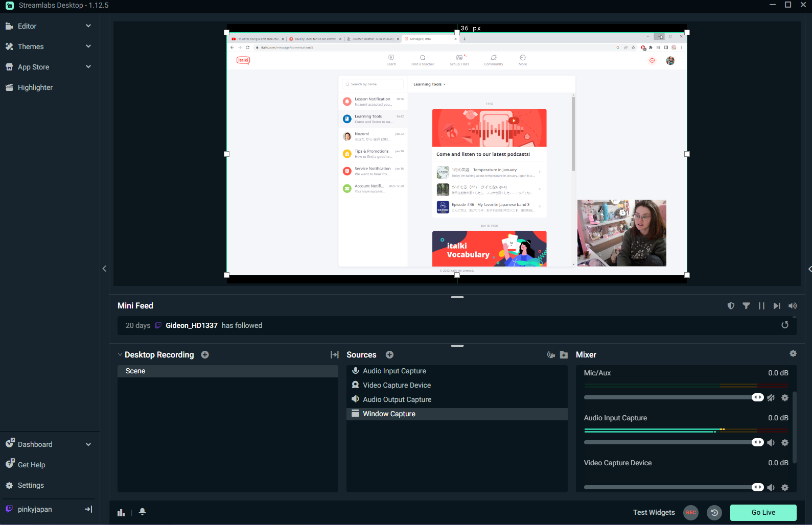The width and height of the screenshot is (812, 525).
Task: Select the Window Capture source
Action: (x=457, y=414)
